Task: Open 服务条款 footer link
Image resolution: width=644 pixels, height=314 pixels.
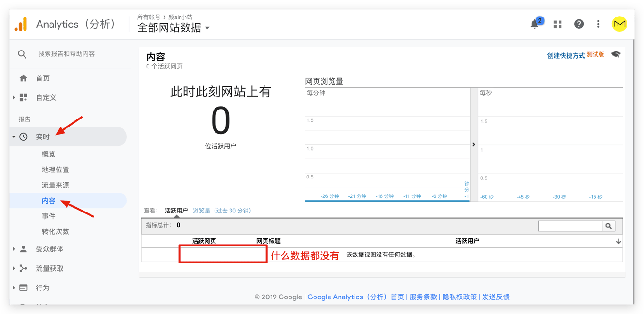Action: click(x=423, y=297)
